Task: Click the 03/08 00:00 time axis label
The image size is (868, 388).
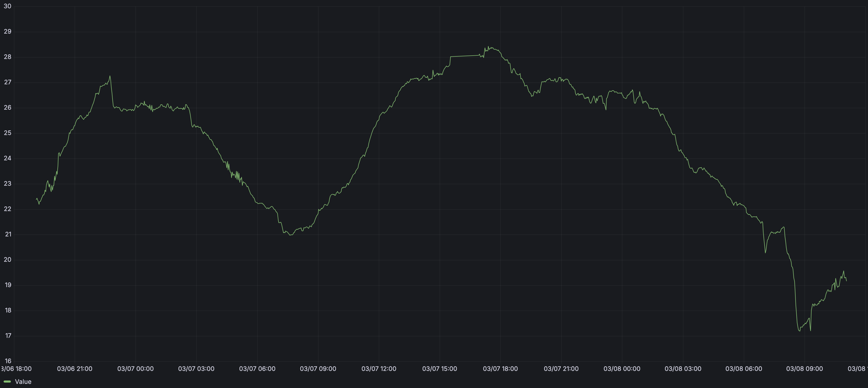Action: (622, 368)
